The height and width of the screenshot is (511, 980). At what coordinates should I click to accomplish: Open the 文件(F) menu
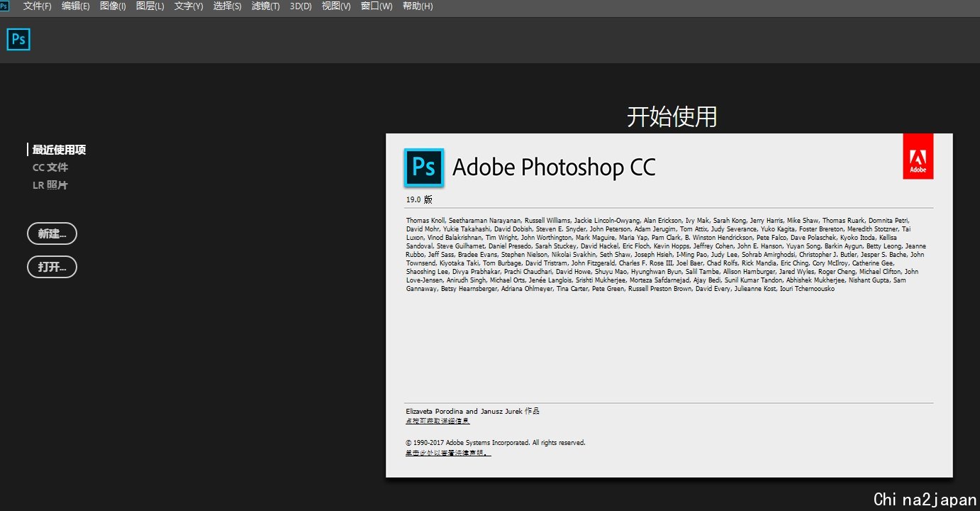click(37, 6)
